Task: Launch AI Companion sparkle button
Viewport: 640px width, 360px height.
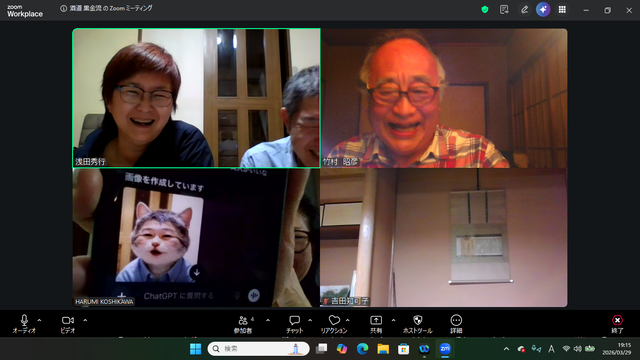Action: click(x=543, y=9)
